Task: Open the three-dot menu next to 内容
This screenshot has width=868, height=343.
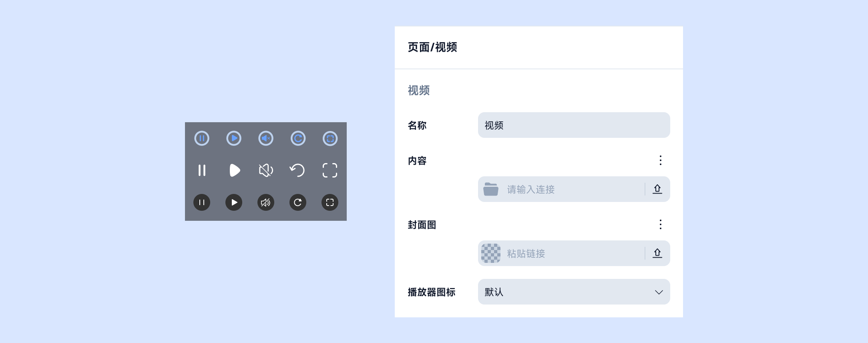Action: coord(661,160)
